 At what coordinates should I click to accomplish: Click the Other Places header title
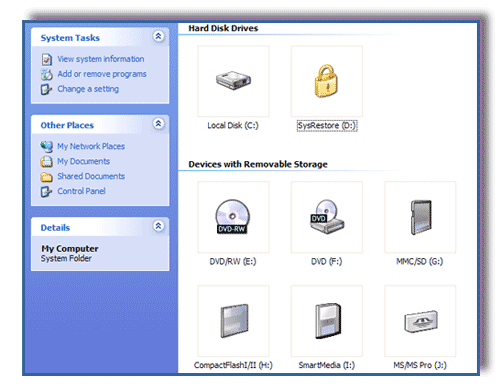[x=67, y=125]
